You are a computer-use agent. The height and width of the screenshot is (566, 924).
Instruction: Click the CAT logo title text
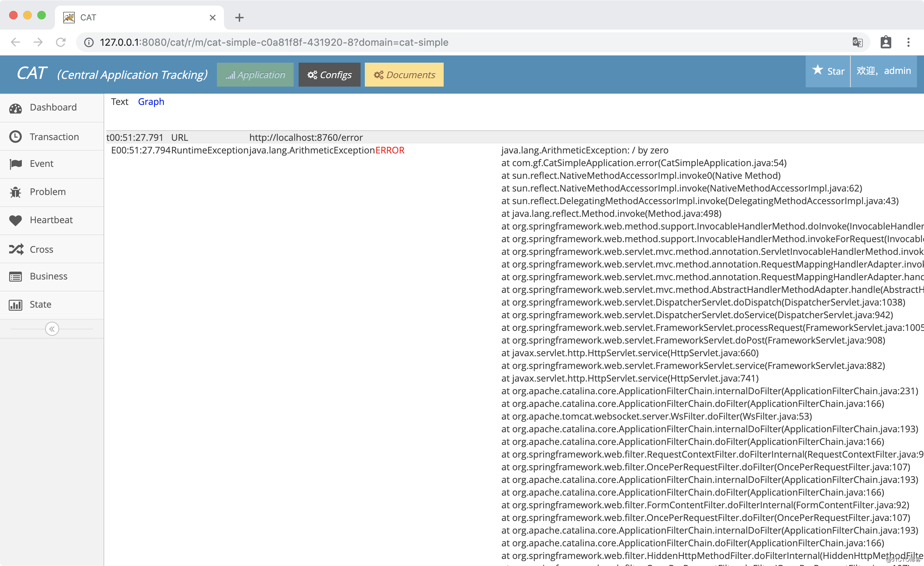[x=32, y=73]
